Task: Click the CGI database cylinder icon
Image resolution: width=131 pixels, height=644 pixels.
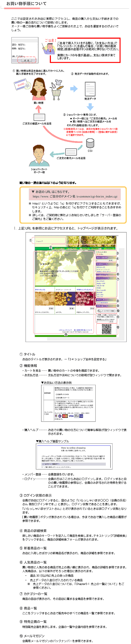Action: [90, 143]
